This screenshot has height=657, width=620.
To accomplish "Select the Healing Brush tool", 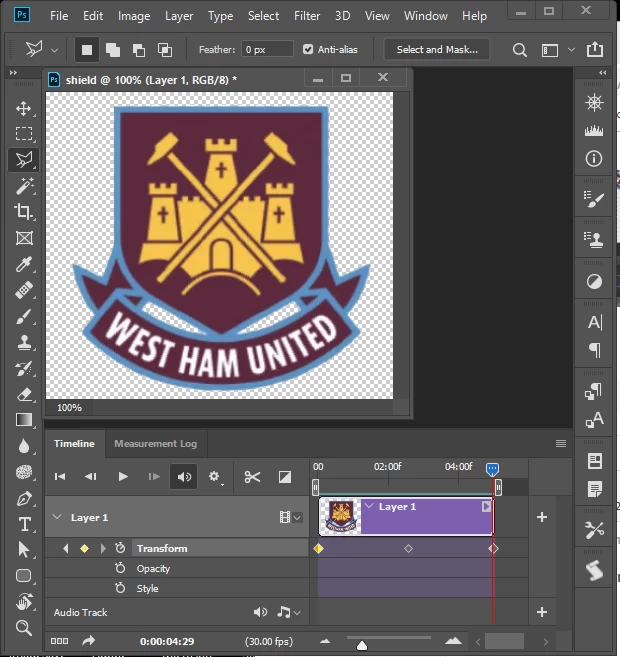I will coord(23,290).
